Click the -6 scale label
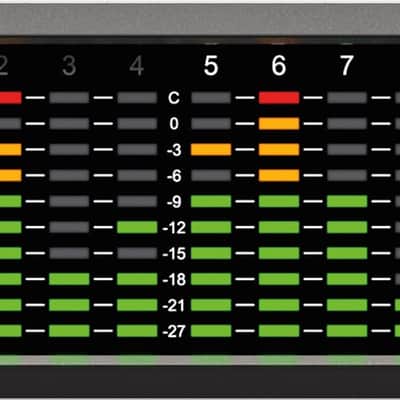Viewport: 400px width, 400px height. (174, 176)
